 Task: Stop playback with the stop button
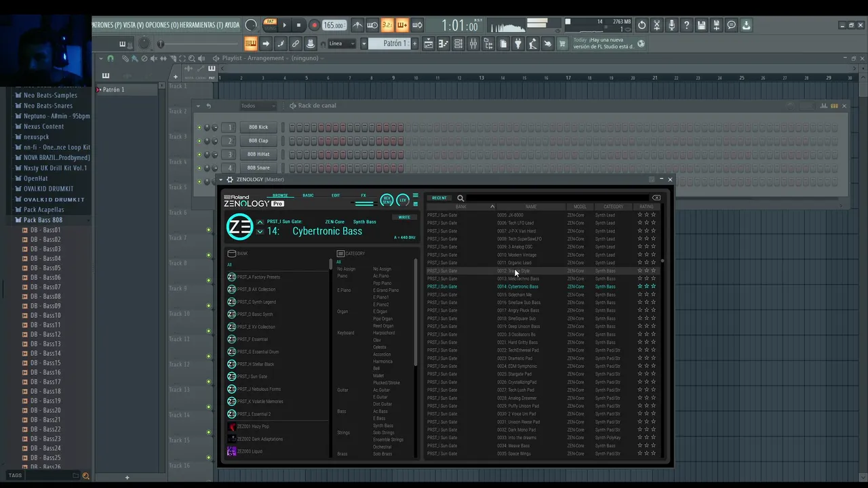coord(298,25)
